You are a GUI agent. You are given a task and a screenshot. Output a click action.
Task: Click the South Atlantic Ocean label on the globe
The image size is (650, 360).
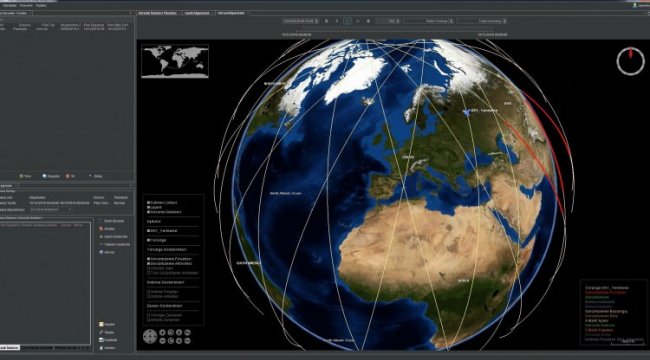click(339, 340)
